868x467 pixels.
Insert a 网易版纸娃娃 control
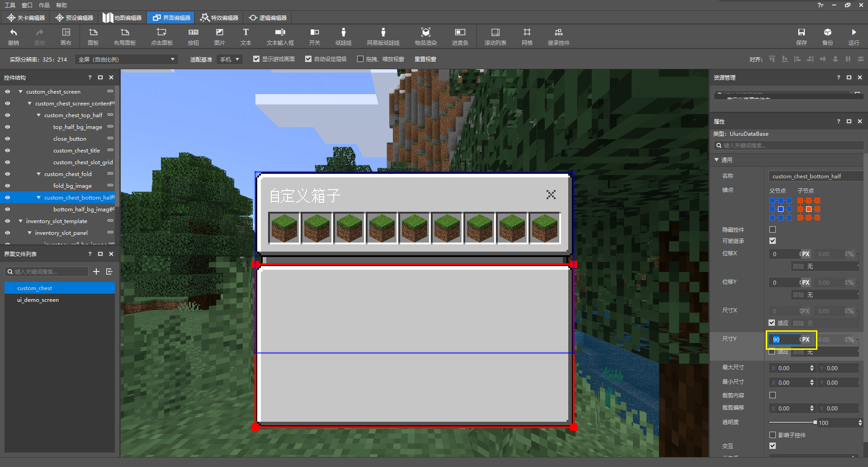click(383, 37)
